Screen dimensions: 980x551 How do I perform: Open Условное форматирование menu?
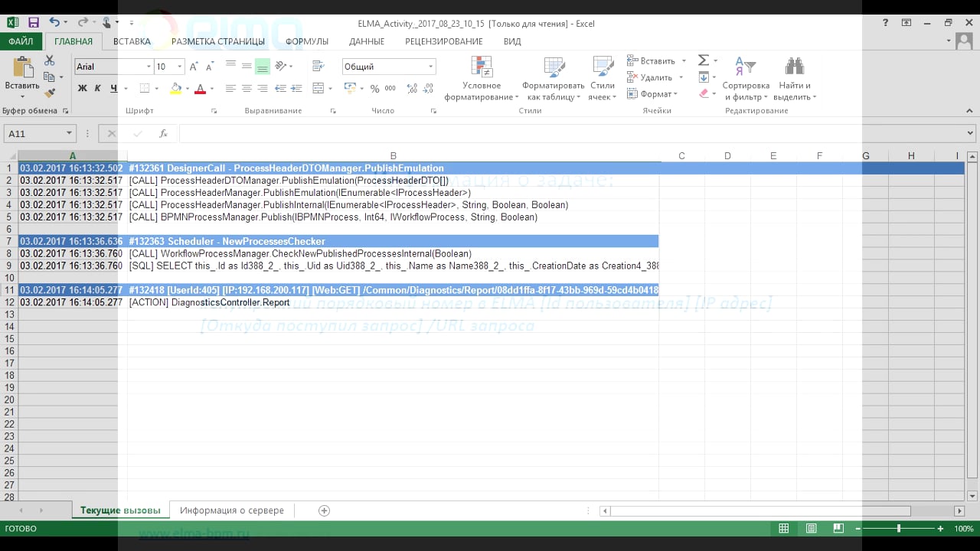pyautogui.click(x=482, y=78)
